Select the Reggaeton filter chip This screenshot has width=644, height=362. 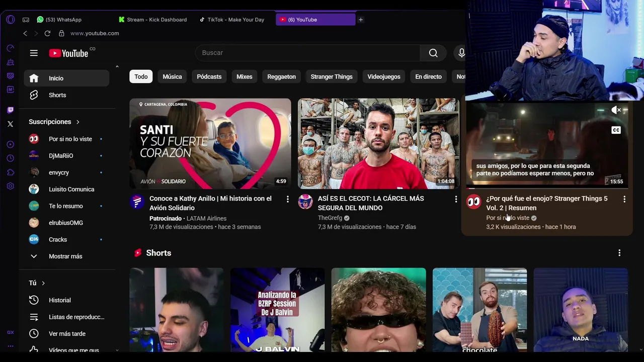click(x=281, y=76)
